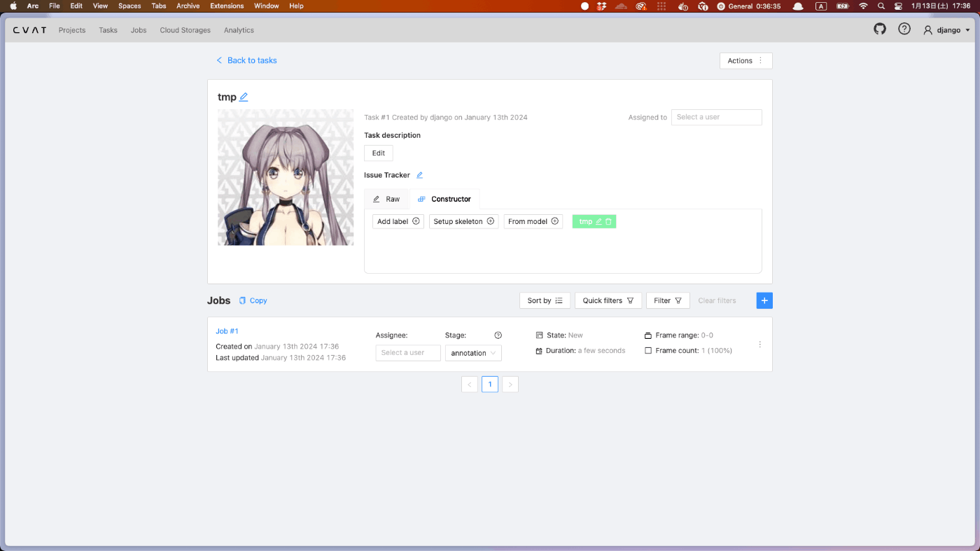Click Edit task description button

379,153
